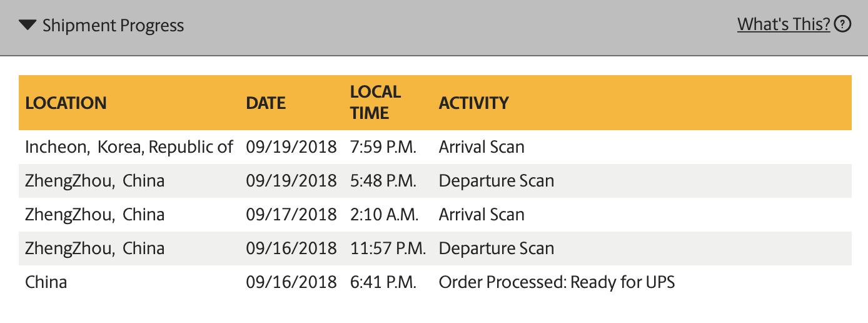This screenshot has height=323, width=868.
Task: Click the ACTIVITY column header
Action: tap(473, 103)
